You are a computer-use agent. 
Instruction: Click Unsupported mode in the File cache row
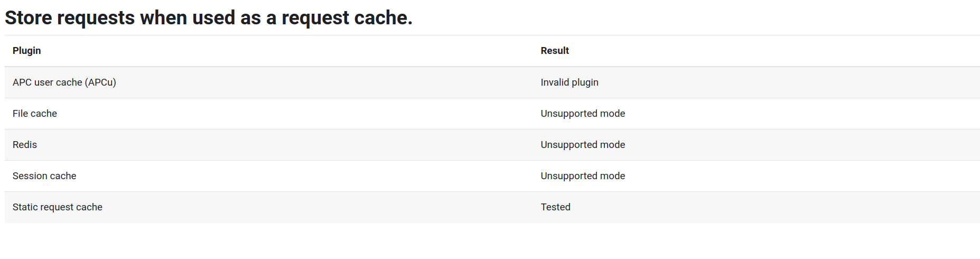pyautogui.click(x=583, y=114)
